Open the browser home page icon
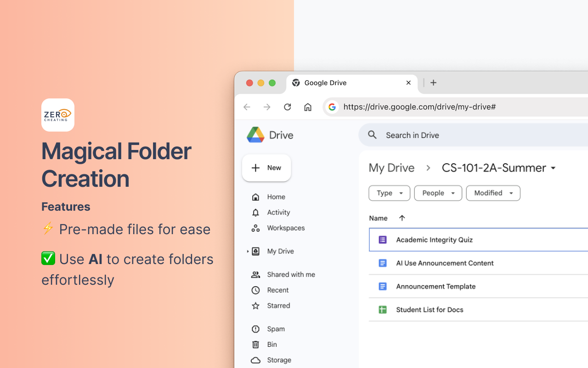Viewport: 588px width, 368px height. pyautogui.click(x=308, y=107)
